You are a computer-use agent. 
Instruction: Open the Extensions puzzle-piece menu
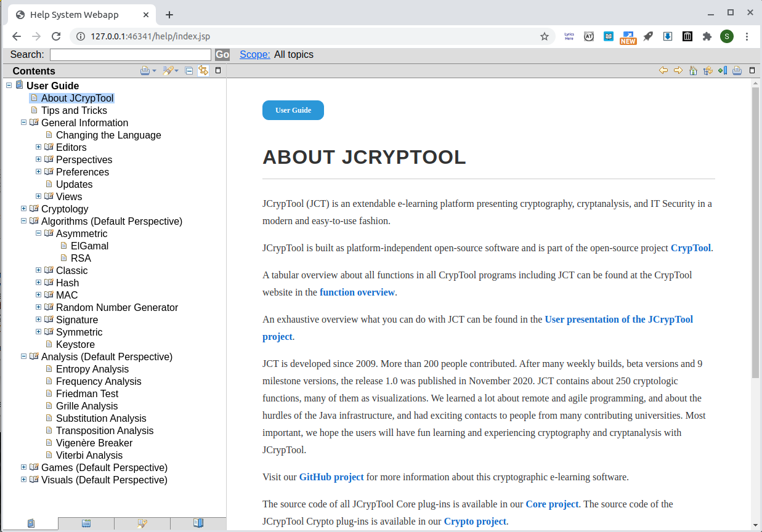point(707,36)
